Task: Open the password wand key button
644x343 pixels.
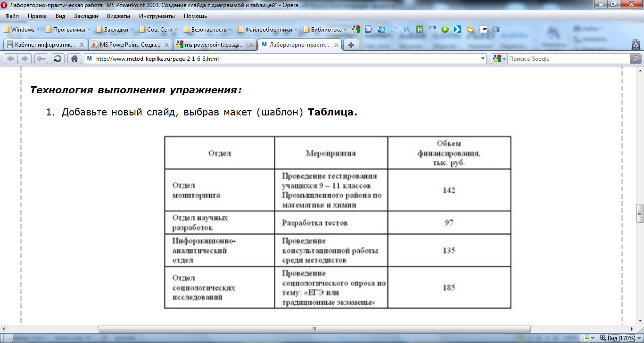Action: point(41,59)
